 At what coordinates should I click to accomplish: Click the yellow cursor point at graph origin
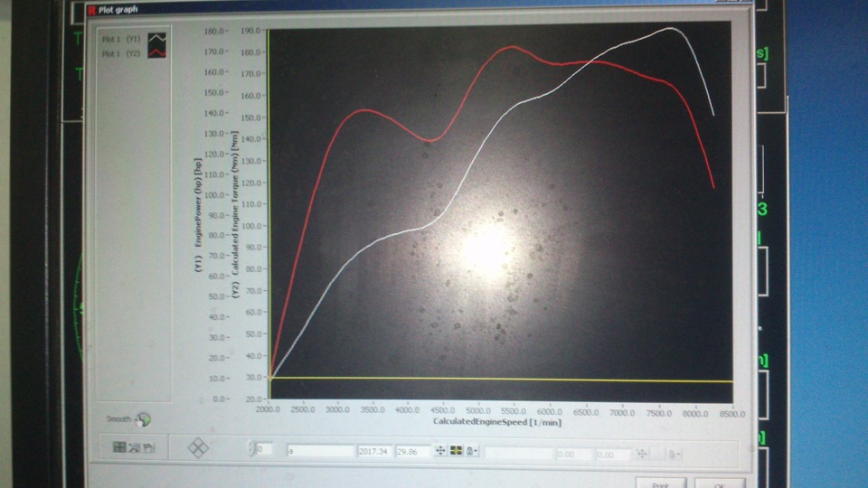pos(270,378)
